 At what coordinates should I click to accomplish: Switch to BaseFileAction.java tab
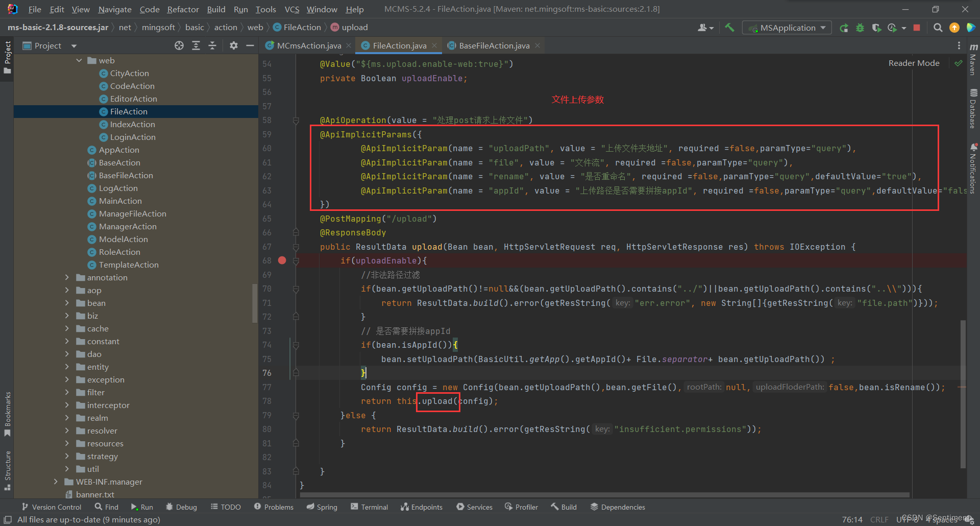click(x=494, y=46)
